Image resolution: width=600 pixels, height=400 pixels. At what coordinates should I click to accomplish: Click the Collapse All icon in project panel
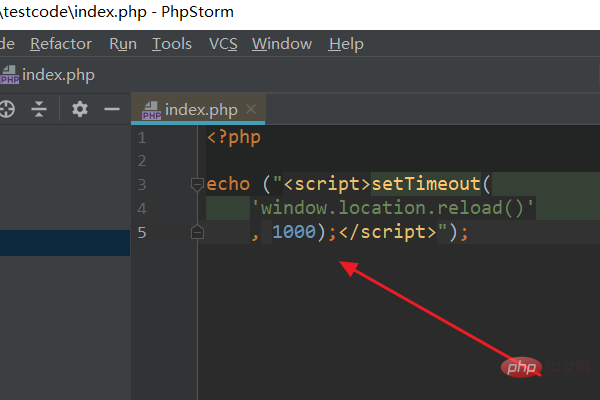[39, 109]
